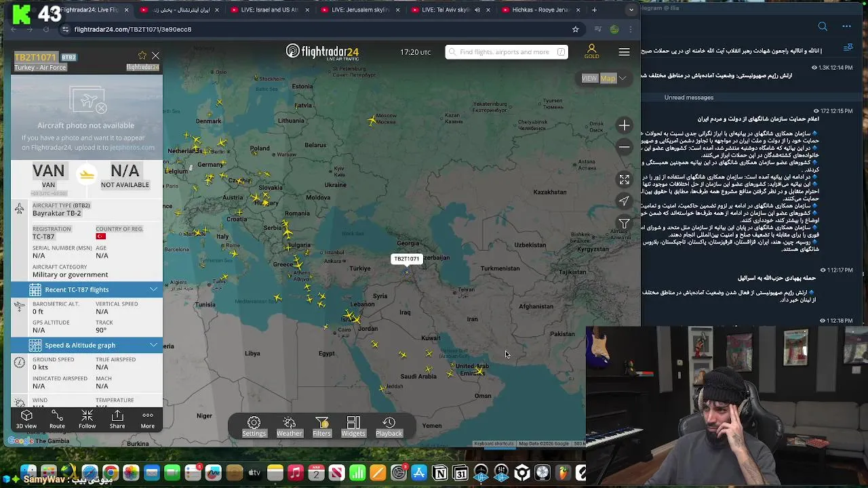The image size is (868, 488).
Task: Open the jetphotos.com upload link
Action: (x=132, y=147)
